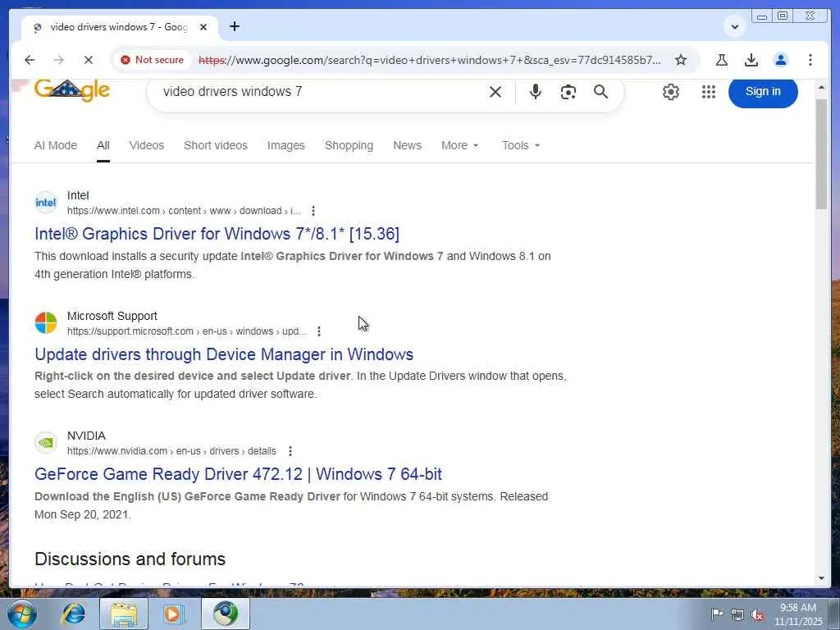The height and width of the screenshot is (630, 840).
Task: Click the muted volume tray icon
Action: pos(757,615)
